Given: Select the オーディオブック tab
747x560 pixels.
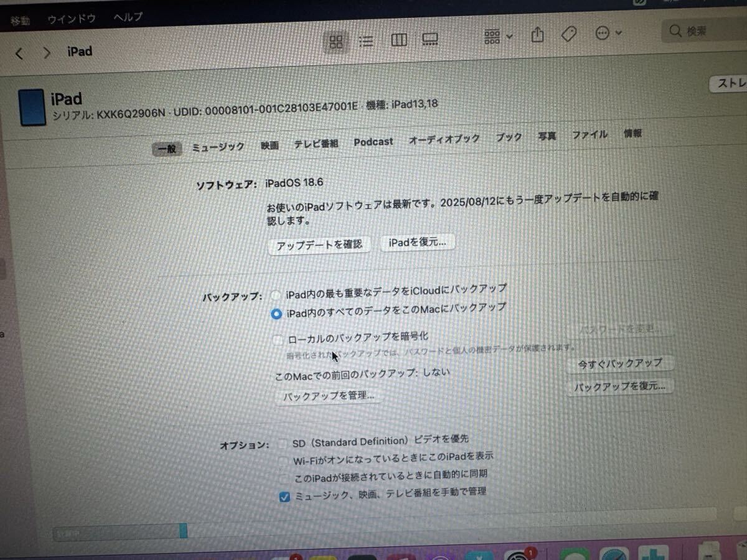Looking at the screenshot, I should click(x=444, y=139).
